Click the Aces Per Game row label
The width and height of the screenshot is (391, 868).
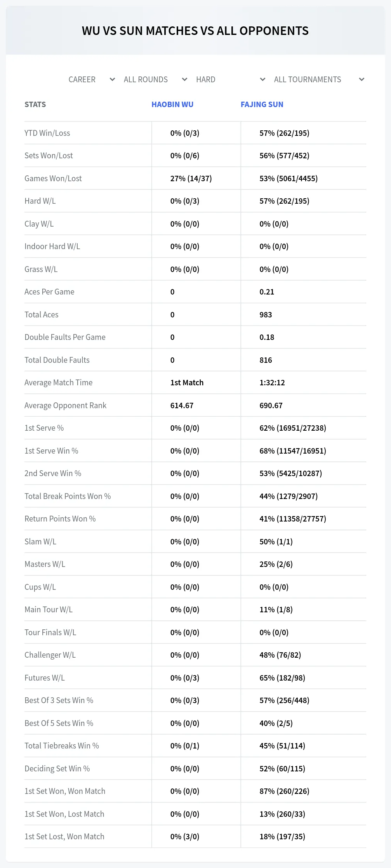tap(49, 292)
